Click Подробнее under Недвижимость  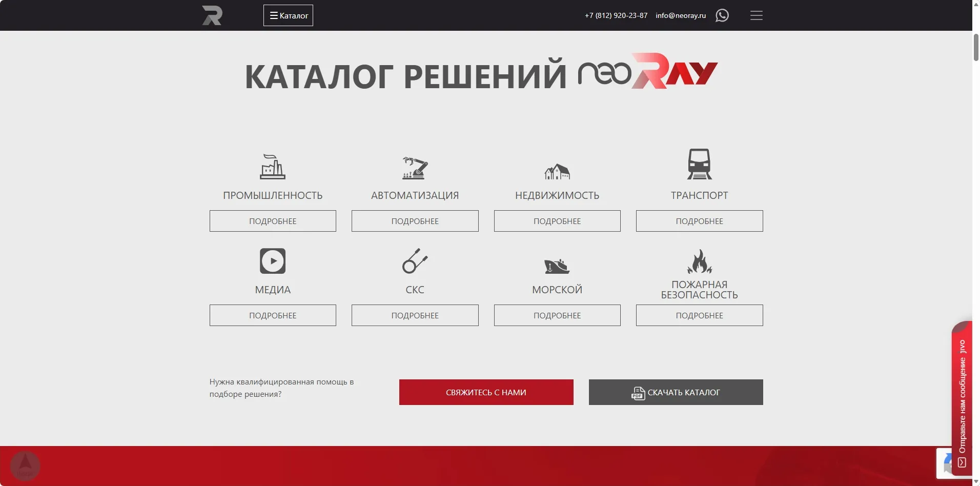(x=557, y=221)
